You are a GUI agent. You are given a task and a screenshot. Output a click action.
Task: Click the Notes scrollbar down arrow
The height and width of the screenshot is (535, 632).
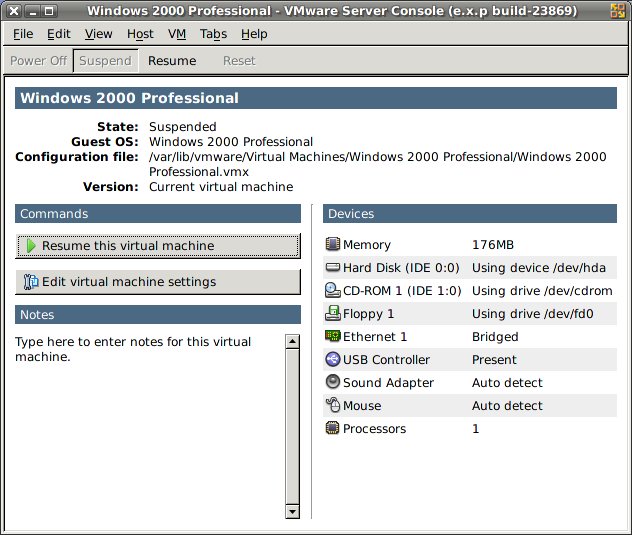tap(292, 511)
